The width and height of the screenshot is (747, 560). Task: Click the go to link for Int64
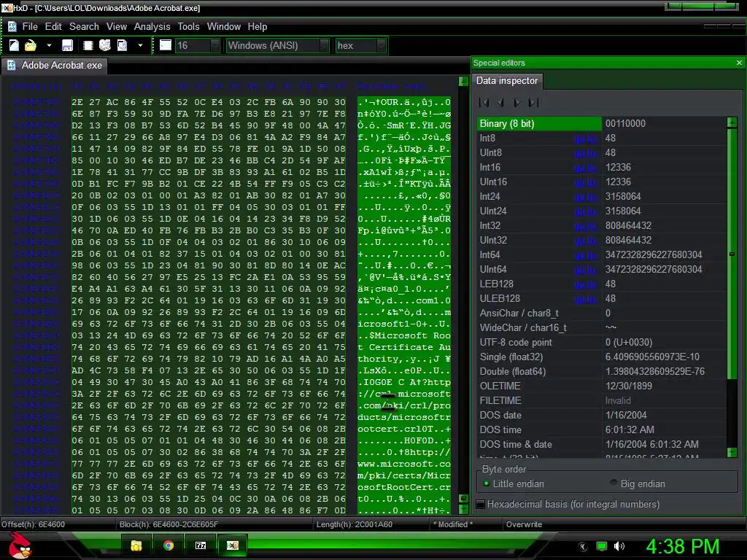(x=586, y=255)
